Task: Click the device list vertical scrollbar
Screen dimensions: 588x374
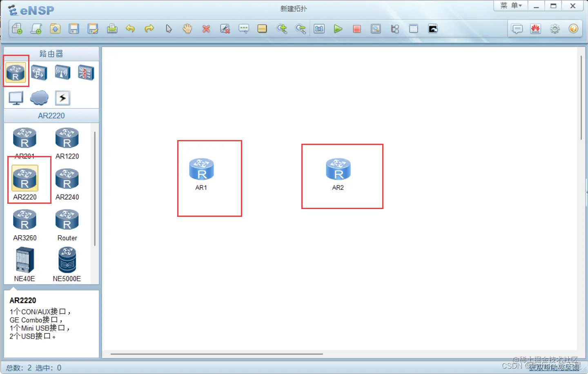Action: tap(95, 189)
